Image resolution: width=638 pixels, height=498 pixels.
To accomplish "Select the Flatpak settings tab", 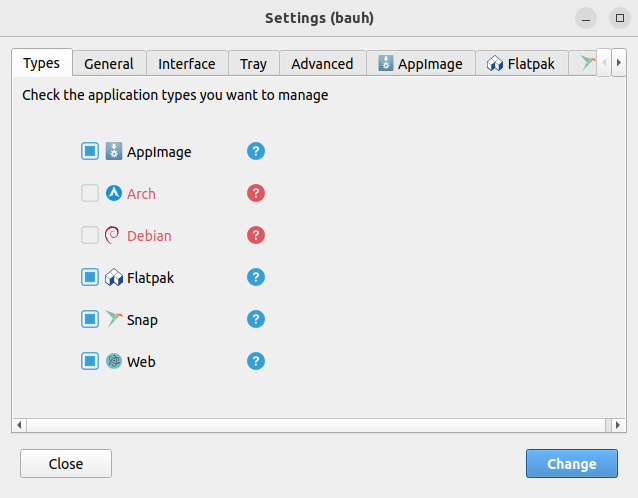I will (521, 64).
